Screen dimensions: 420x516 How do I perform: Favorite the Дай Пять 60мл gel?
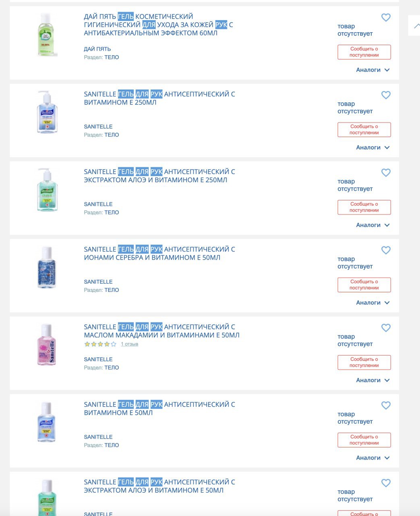tap(386, 18)
